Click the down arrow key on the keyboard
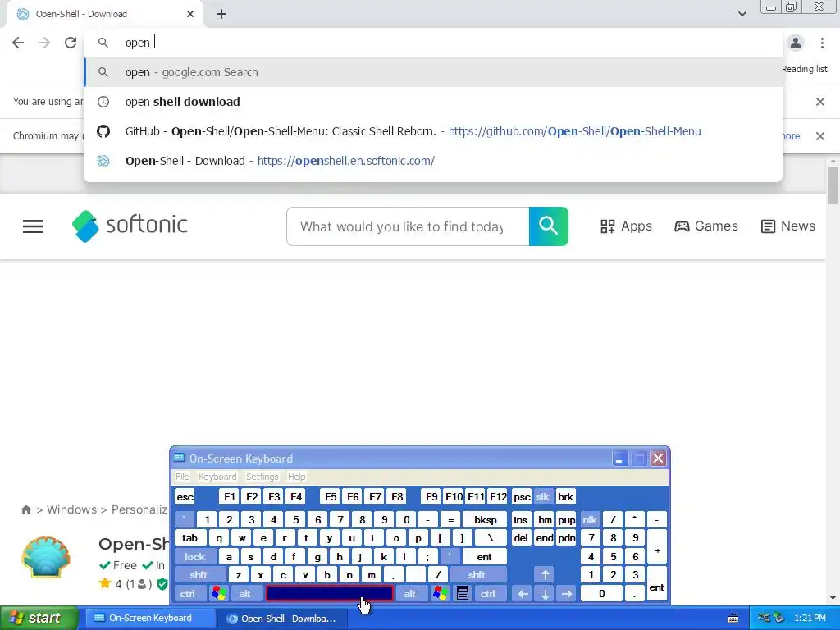Screen dimensions: 840x630 pos(545,594)
